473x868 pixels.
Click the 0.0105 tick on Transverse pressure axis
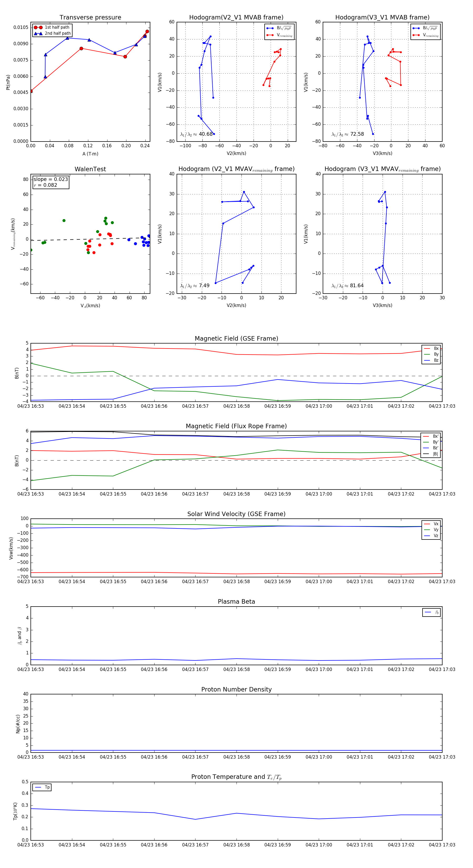20,27
